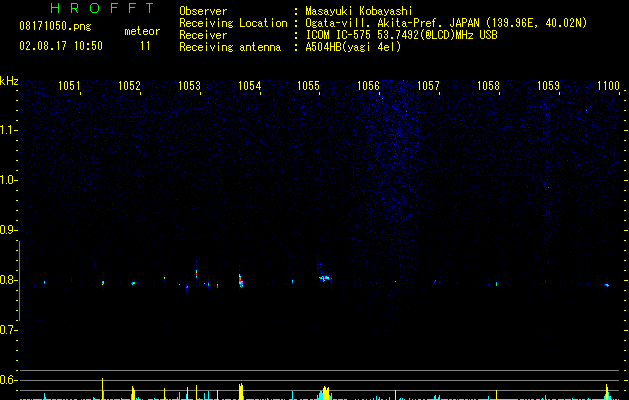Click the Receiving antenna label

click(x=230, y=47)
